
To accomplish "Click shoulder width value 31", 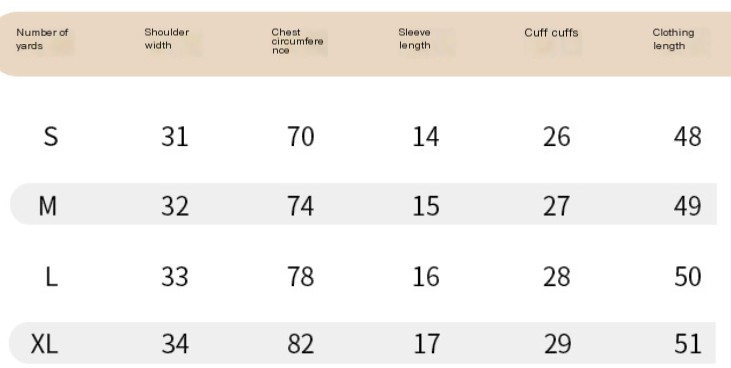I will (x=175, y=137).
